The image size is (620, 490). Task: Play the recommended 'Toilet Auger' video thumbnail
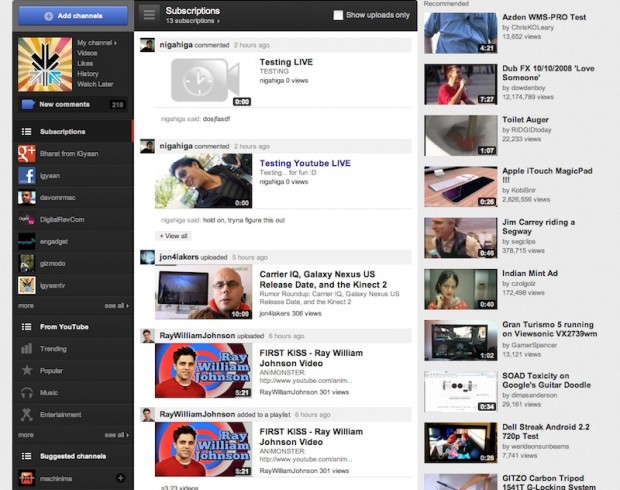pos(461,135)
